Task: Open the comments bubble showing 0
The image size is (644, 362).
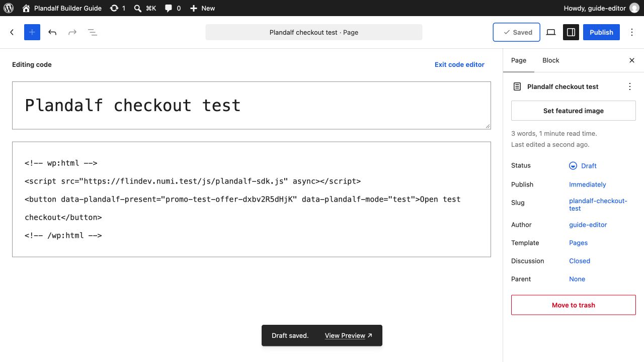Action: point(173,8)
